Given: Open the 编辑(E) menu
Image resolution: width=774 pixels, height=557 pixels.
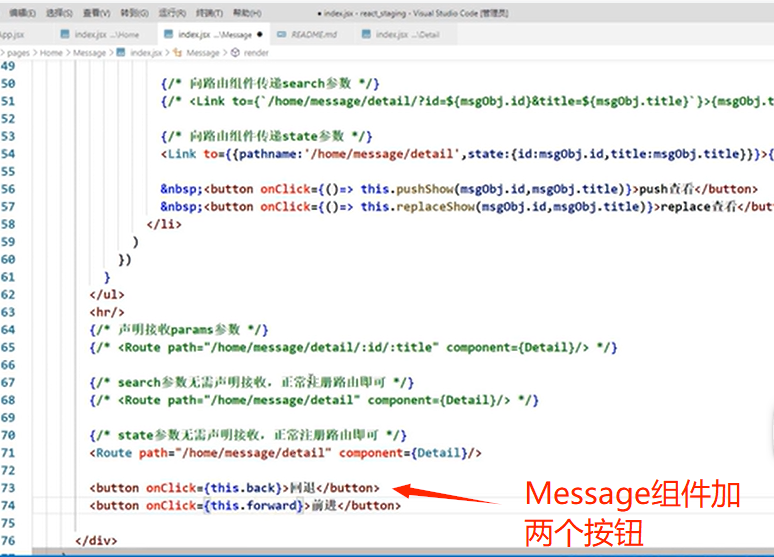Looking at the screenshot, I should click(x=23, y=13).
